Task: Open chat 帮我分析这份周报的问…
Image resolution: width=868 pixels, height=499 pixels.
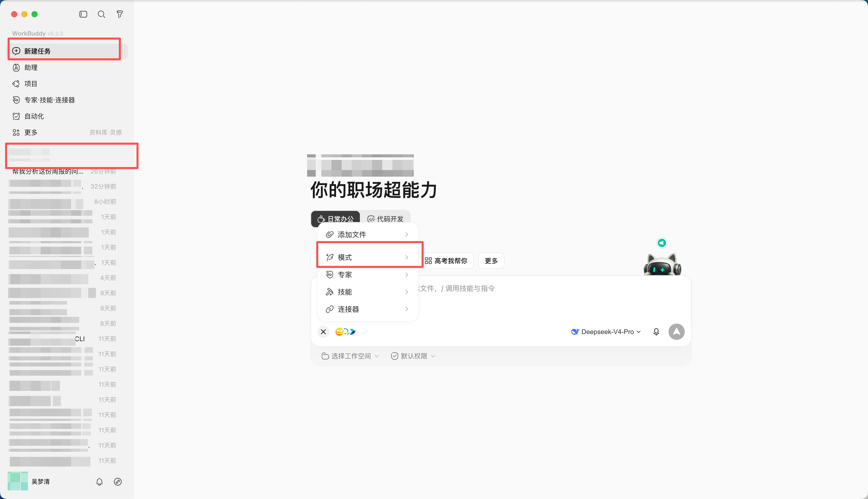Action: (64, 171)
